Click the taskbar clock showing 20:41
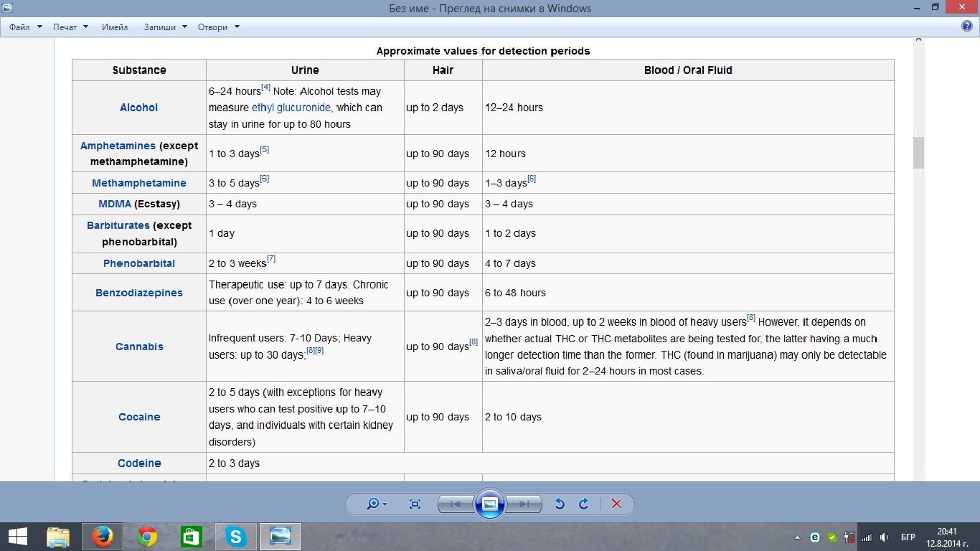The width and height of the screenshot is (980, 551). pos(946,537)
